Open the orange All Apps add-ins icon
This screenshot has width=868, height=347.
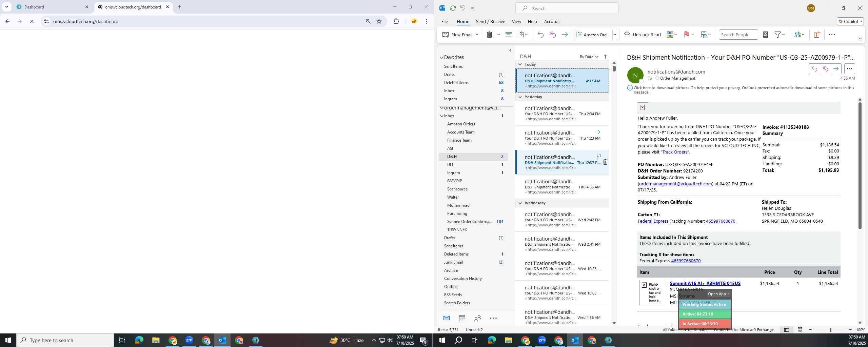(x=817, y=35)
